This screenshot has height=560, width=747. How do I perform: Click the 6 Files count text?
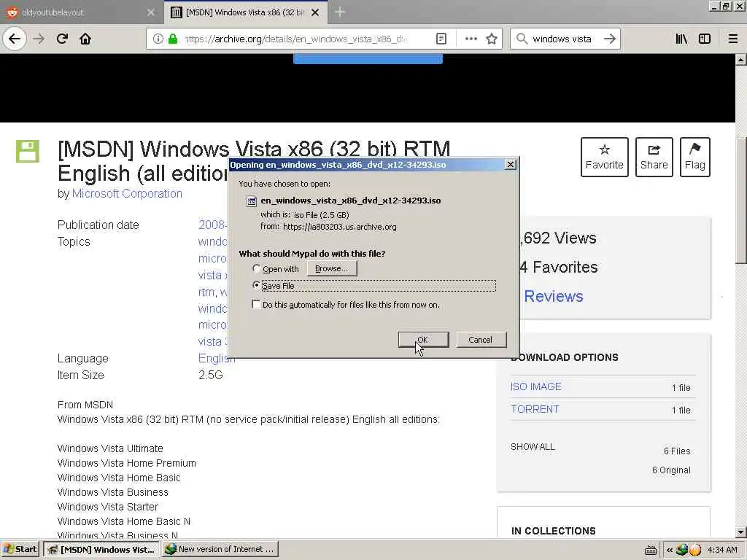point(677,451)
